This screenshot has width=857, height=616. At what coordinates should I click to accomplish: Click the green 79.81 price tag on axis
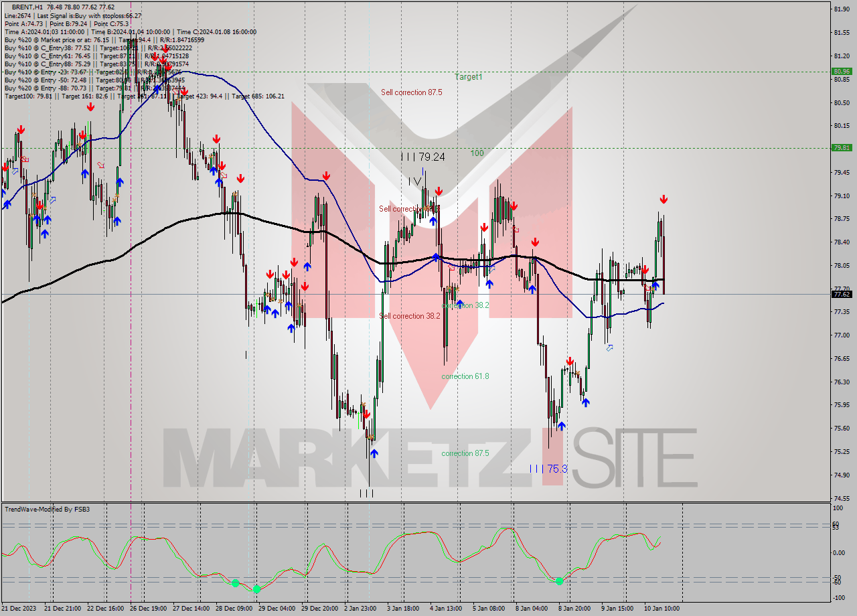(x=842, y=148)
